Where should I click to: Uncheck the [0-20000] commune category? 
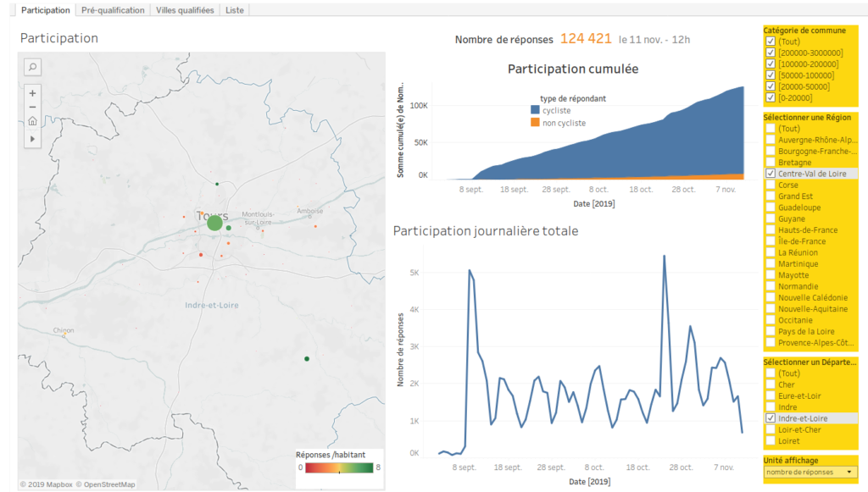(x=770, y=98)
